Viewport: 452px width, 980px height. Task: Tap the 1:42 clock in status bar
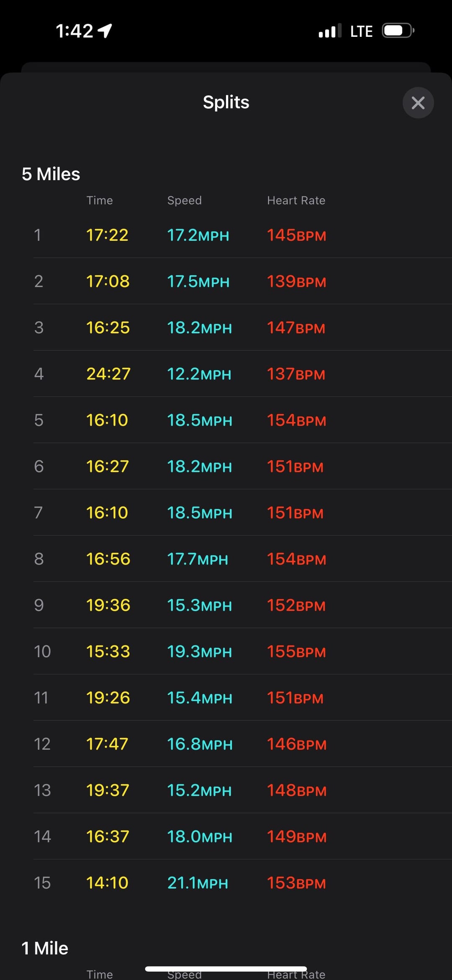tap(74, 31)
